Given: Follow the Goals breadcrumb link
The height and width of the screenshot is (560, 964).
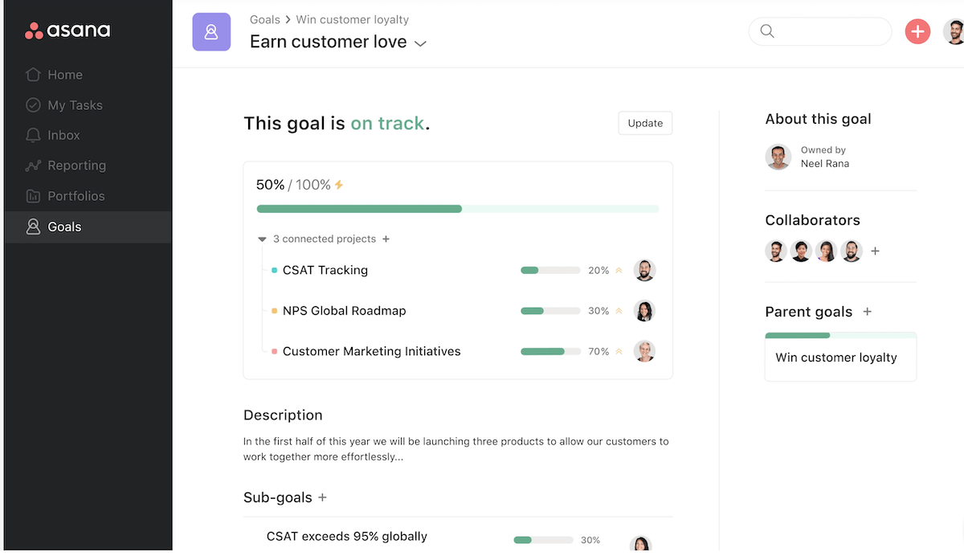Looking at the screenshot, I should click(x=265, y=19).
